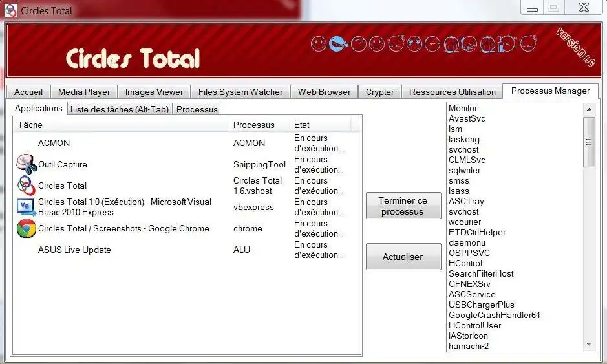Select OSPPSVC in the process list
Viewport: 607px width, 364px height.
469,253
